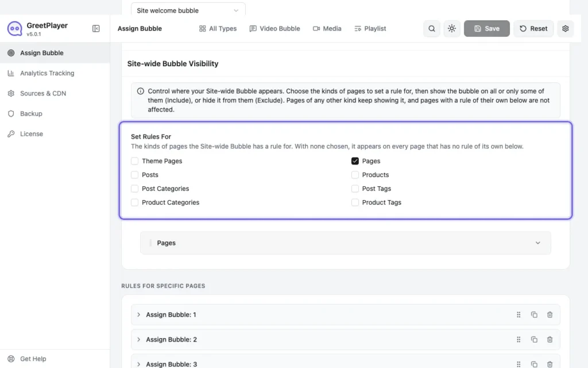Save the settings
This screenshot has height=368, width=588.
pos(487,29)
